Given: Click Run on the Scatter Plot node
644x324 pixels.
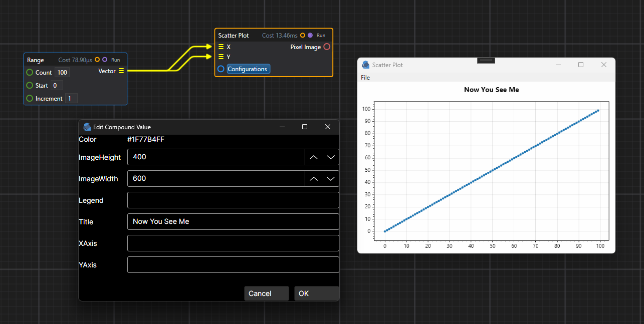Looking at the screenshot, I should click(321, 35).
